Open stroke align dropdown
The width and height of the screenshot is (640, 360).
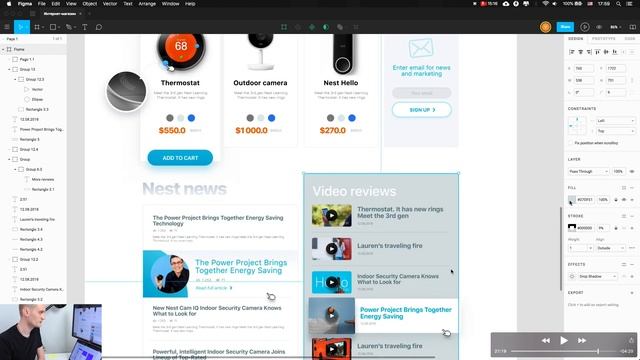610,248
